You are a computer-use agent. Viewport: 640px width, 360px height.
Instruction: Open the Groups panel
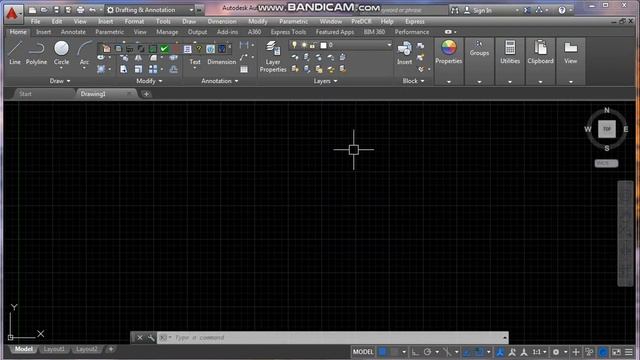click(x=479, y=48)
